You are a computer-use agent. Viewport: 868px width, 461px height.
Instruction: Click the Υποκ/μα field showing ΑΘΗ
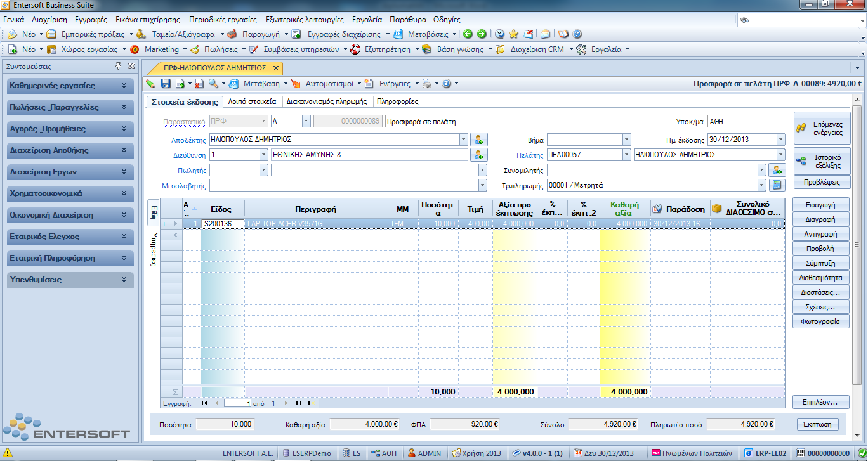pos(746,122)
